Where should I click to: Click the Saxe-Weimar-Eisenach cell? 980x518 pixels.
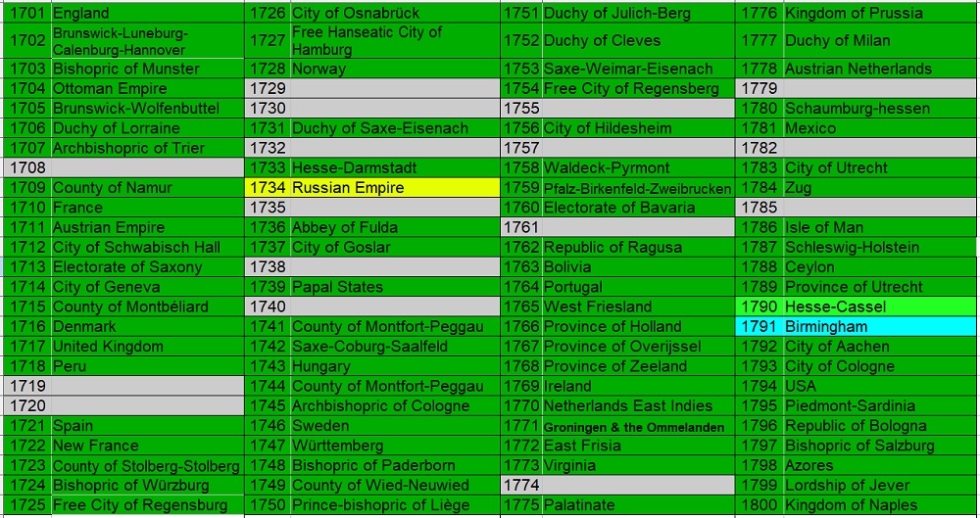(638, 69)
